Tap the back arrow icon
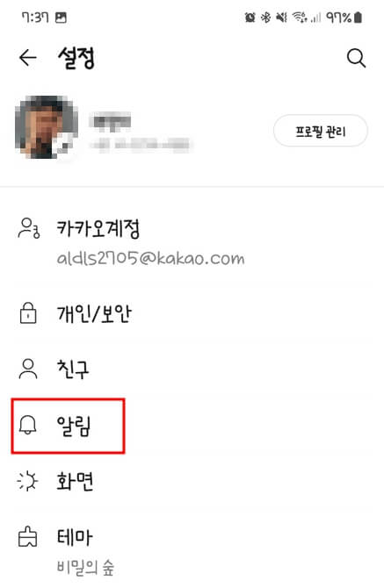 pyautogui.click(x=28, y=58)
